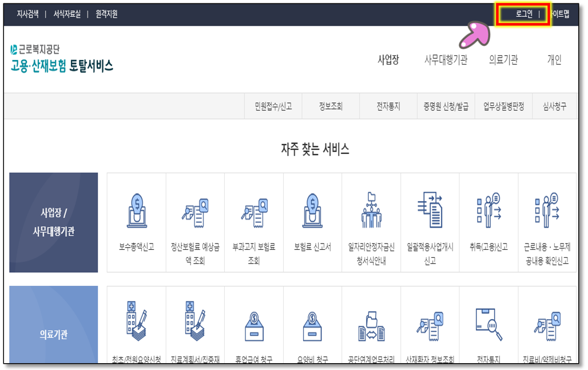This screenshot has height=370, width=588.
Task: Click the 근로복지공단 토탈서비스 logo
Action: click(62, 59)
